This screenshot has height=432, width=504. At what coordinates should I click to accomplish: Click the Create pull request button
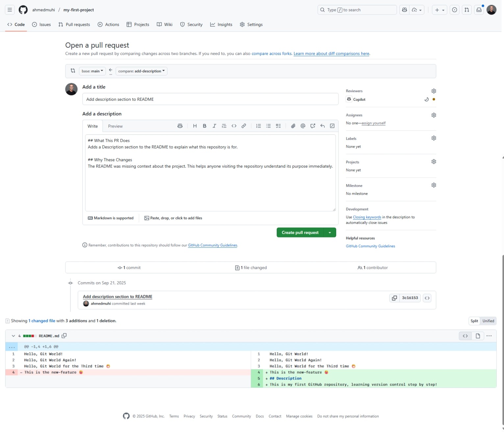pyautogui.click(x=300, y=233)
